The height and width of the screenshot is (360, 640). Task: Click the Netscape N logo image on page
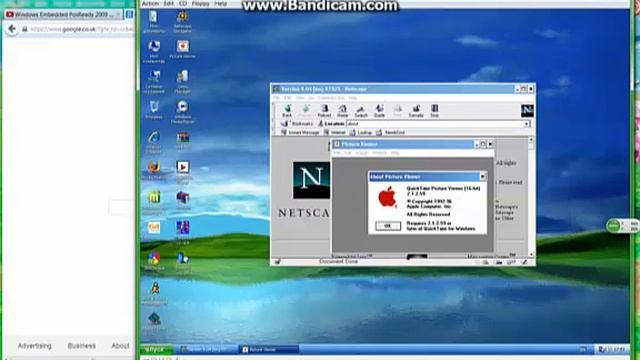(x=311, y=180)
